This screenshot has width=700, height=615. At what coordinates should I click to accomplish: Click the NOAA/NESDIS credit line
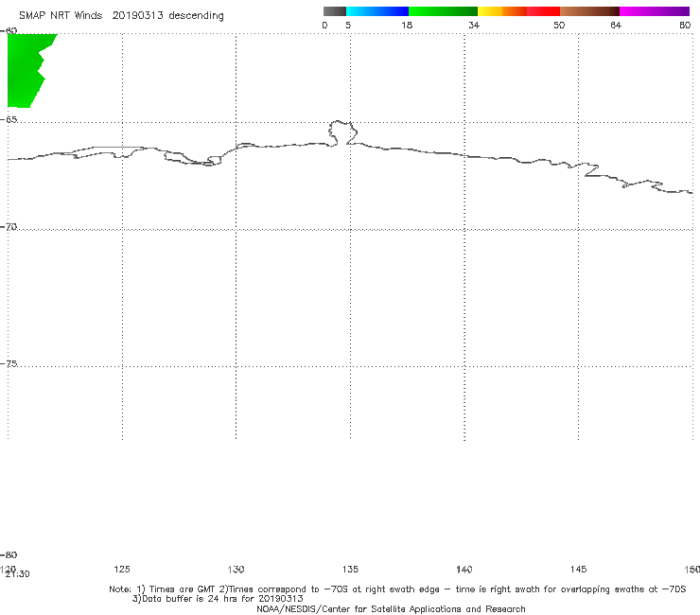click(391, 608)
